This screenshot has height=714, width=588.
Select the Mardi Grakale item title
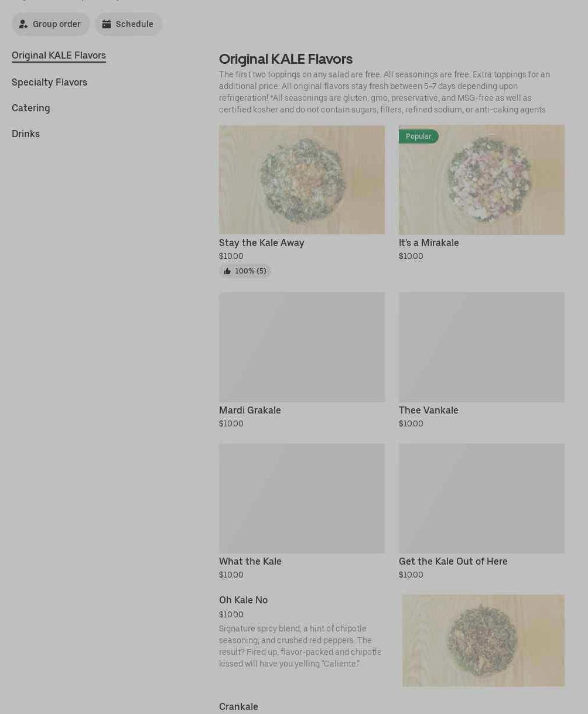250,410
